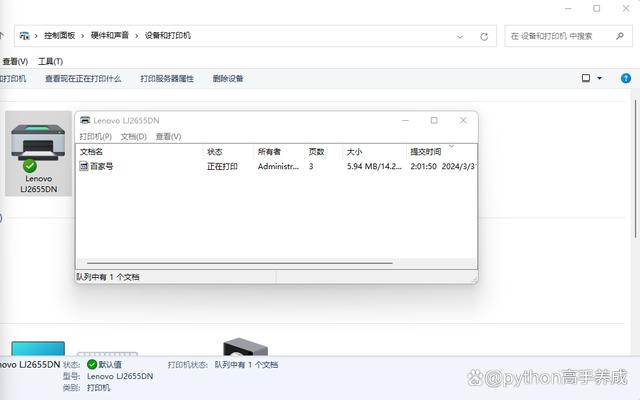Open the blue help icon
Image resolution: width=640 pixels, height=400 pixels.
pos(626,78)
